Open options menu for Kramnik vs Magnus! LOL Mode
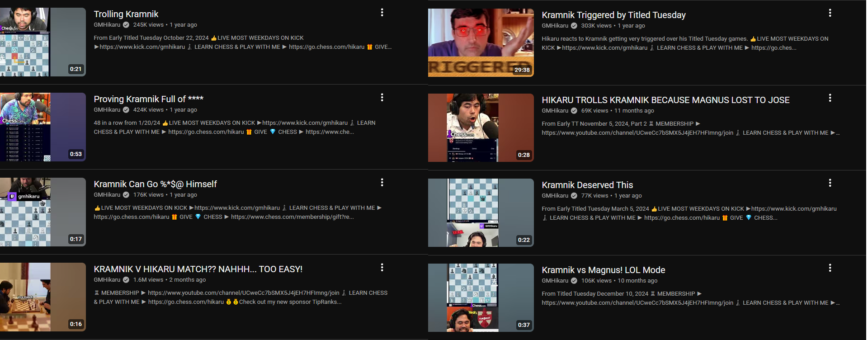Image resolution: width=868 pixels, height=340 pixels. pyautogui.click(x=830, y=268)
